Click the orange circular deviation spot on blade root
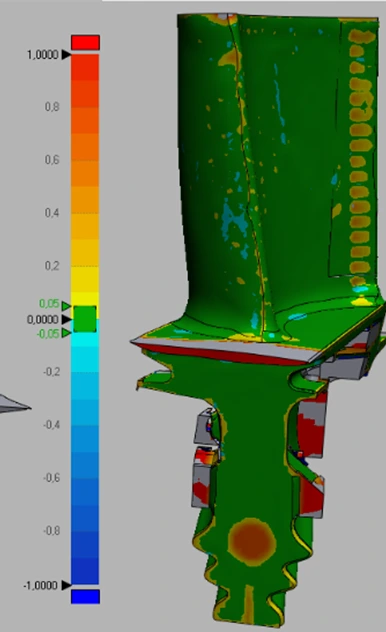Viewport: 386px width, 632px height. [252, 542]
